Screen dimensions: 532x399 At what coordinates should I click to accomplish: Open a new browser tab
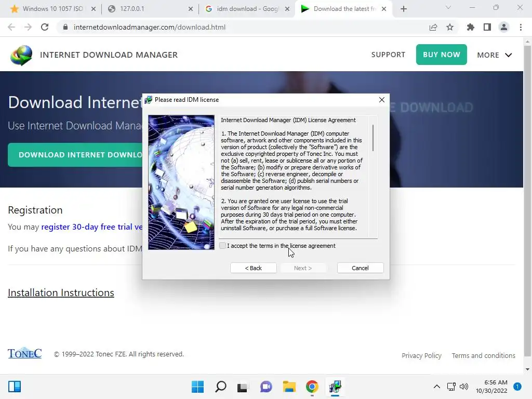coord(403,9)
